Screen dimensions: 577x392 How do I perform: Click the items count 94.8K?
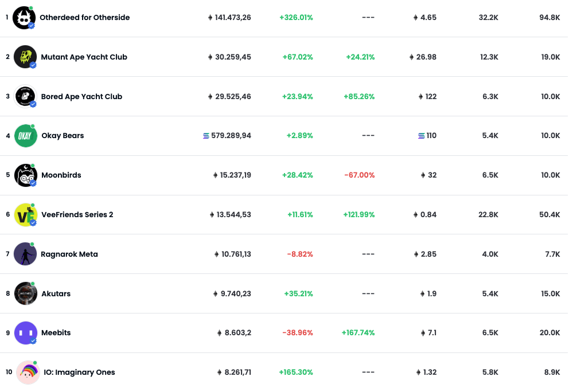(x=550, y=18)
